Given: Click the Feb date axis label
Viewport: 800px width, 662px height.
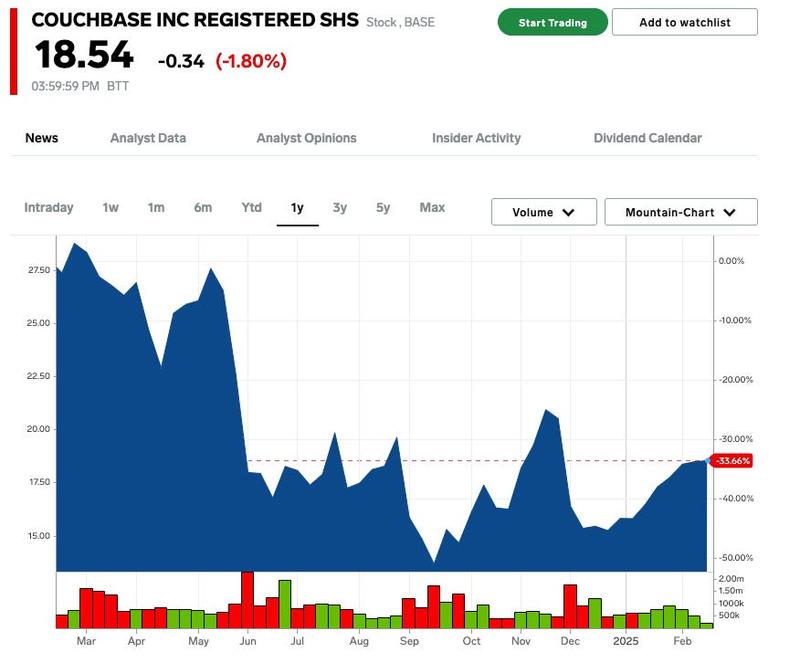Looking at the screenshot, I should [682, 641].
